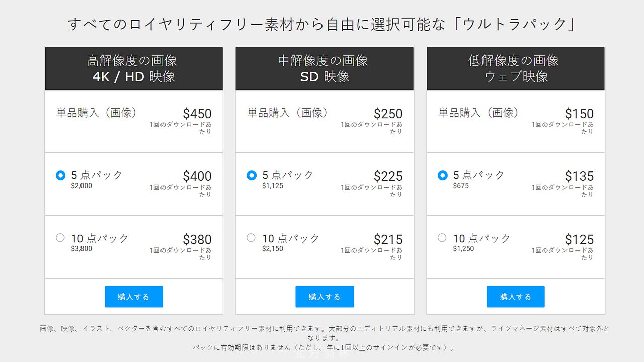Click the $450 single purchase price
The height and width of the screenshot is (362, 644).
click(197, 114)
